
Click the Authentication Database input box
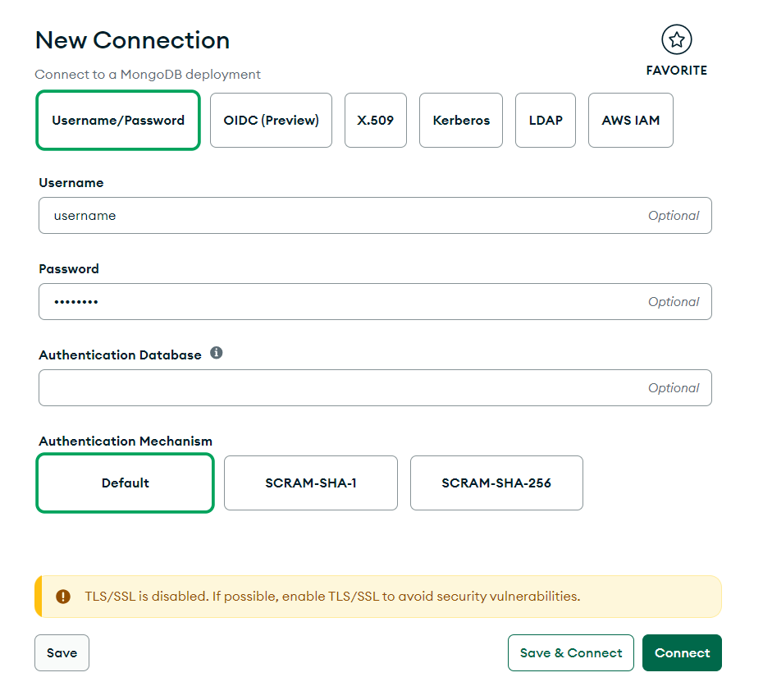(x=345, y=388)
